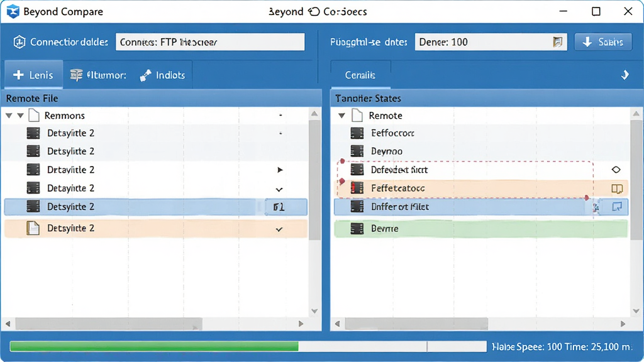Click the green transfer progress bar
644x362 pixels.
click(x=154, y=346)
